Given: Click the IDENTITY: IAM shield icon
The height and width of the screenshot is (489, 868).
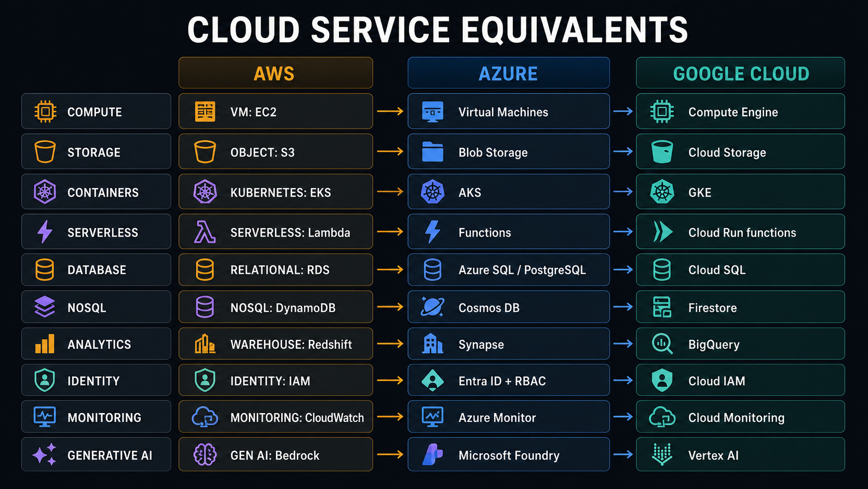Looking at the screenshot, I should point(205,380).
